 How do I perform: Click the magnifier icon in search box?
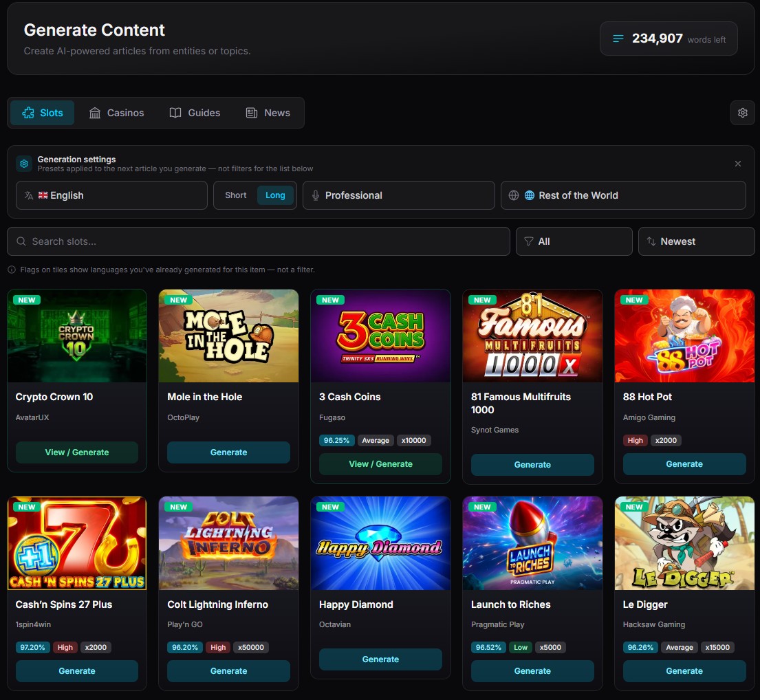[21, 241]
